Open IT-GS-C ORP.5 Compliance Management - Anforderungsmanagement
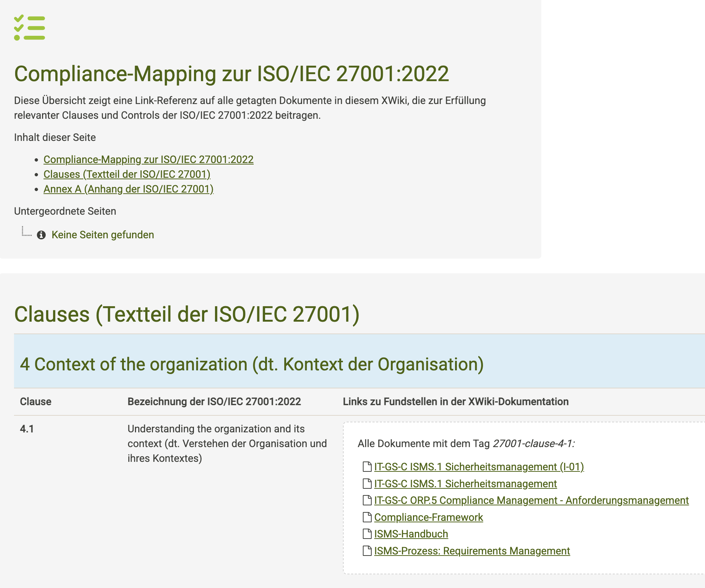 531,500
